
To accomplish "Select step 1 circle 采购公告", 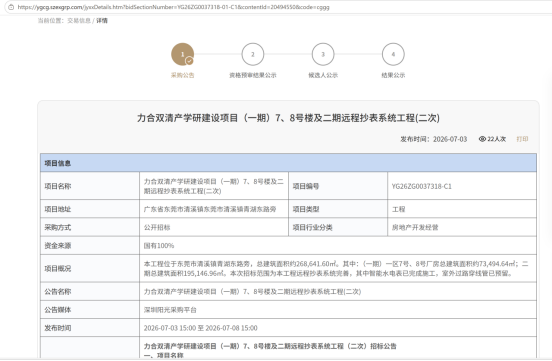I will click(x=182, y=54).
